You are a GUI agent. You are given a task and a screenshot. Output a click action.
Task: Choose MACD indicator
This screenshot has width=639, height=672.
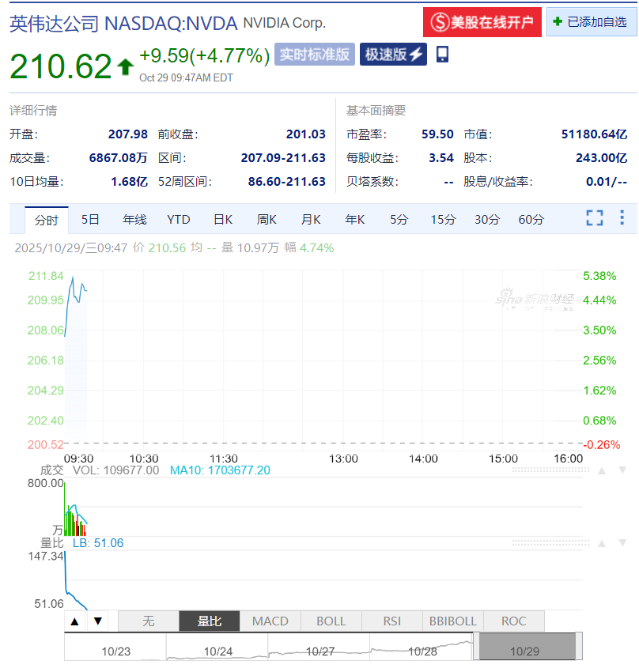[x=270, y=621]
